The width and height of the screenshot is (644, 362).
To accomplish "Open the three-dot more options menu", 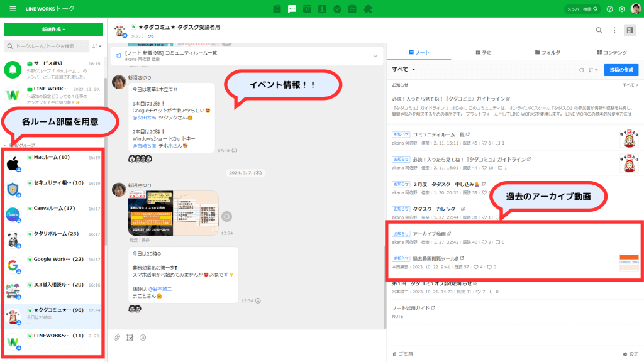I will (x=614, y=30).
